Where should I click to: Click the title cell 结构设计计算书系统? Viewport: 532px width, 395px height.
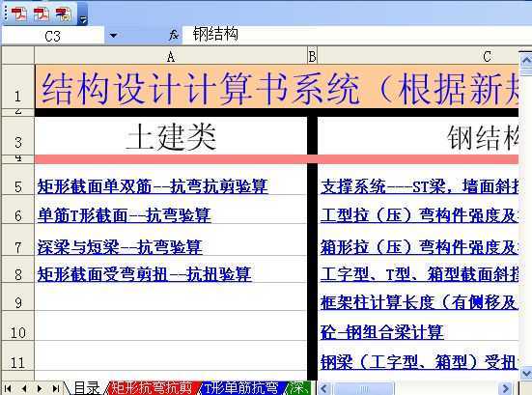(276, 87)
